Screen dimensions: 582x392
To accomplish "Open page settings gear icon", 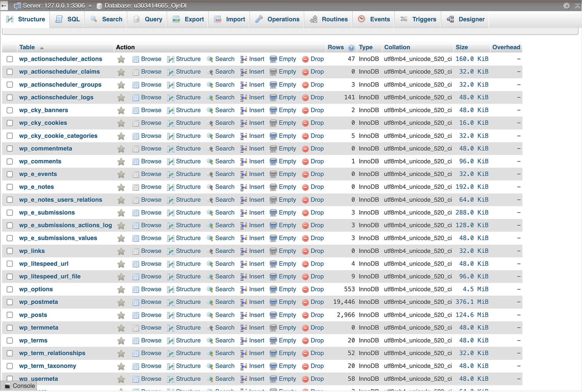I will pyautogui.click(x=566, y=5).
